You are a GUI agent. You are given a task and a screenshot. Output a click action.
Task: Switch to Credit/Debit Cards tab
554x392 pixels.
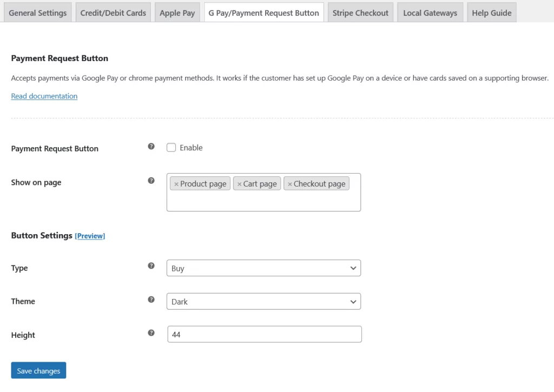[113, 13]
